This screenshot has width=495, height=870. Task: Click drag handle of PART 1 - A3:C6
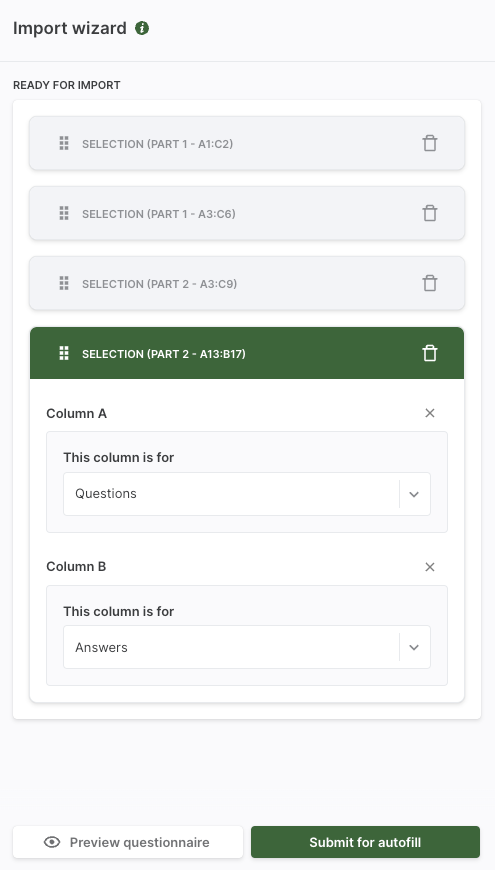[x=64, y=213]
